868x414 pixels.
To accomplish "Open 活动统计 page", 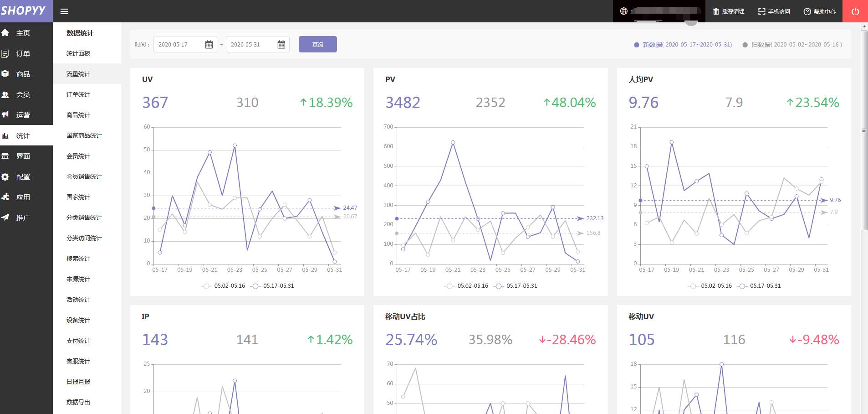I will pyautogui.click(x=78, y=300).
